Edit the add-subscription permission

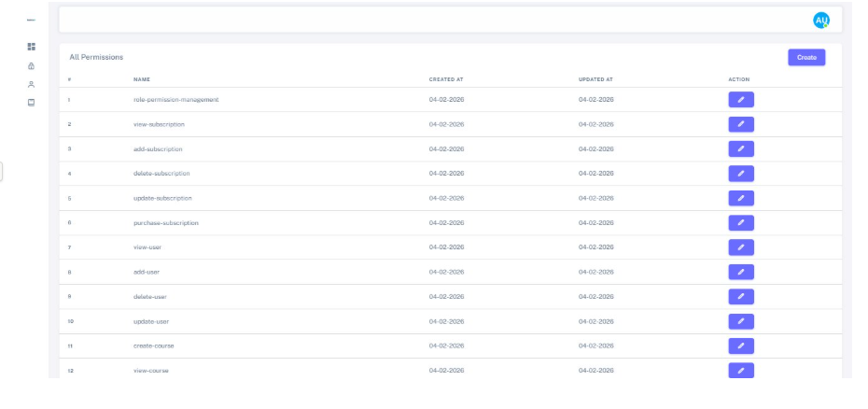[x=741, y=149]
